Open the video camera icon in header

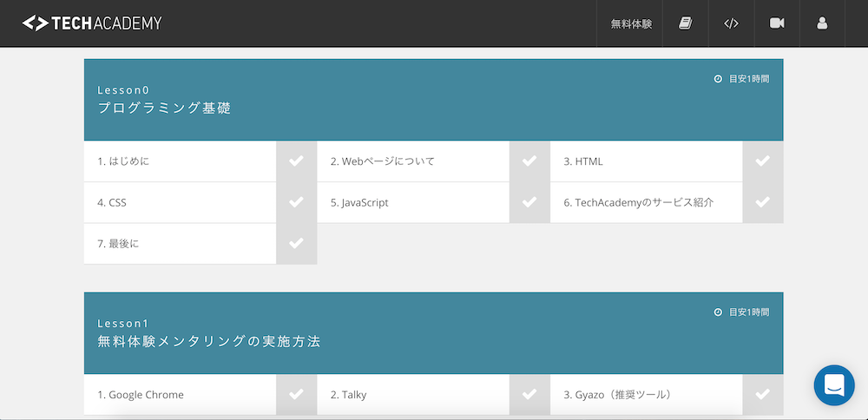(777, 23)
